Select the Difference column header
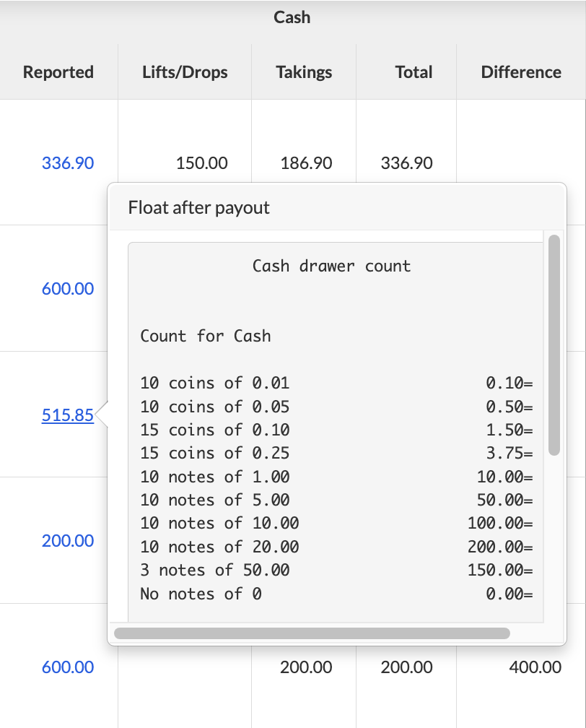This screenshot has height=728, width=586. [x=520, y=72]
